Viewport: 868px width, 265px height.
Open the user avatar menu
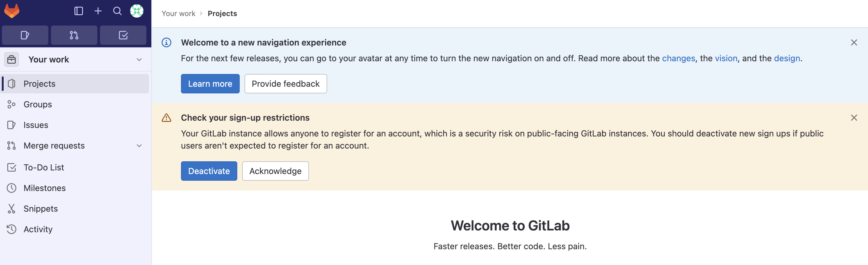137,11
